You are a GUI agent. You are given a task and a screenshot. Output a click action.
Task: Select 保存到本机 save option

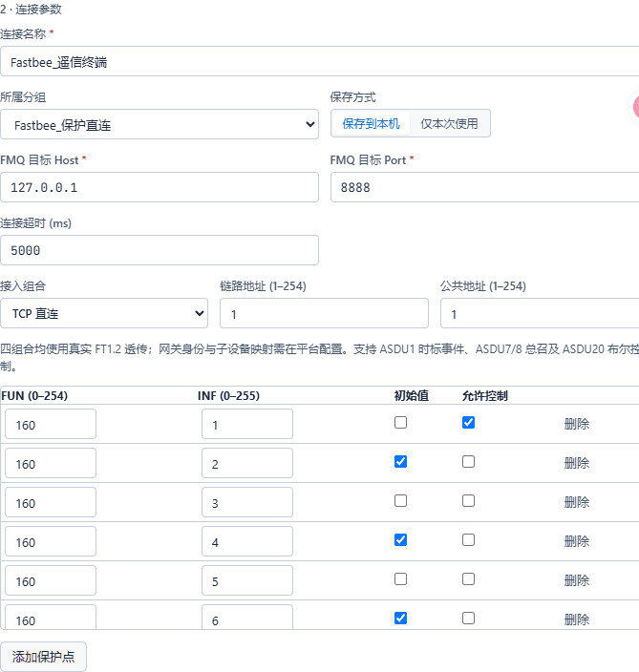pos(371,124)
